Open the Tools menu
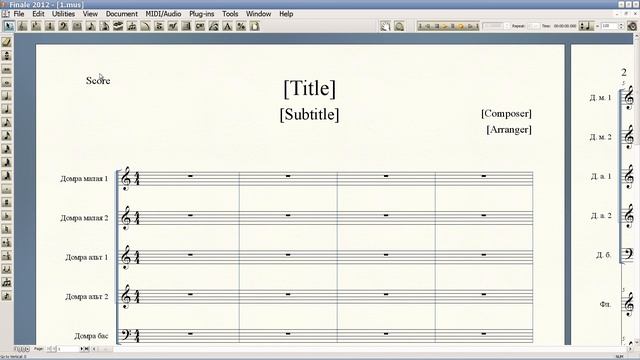This screenshot has width=640, height=360. pos(230,14)
